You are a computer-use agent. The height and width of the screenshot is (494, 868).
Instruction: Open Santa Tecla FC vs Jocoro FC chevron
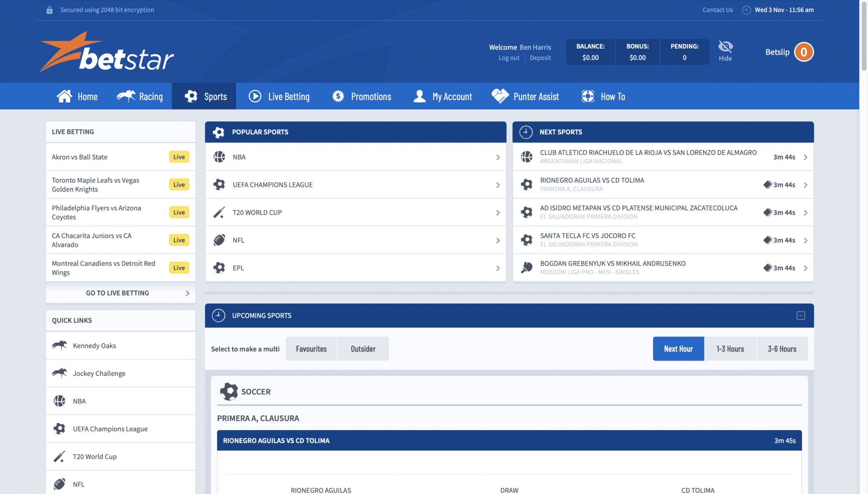coord(806,241)
